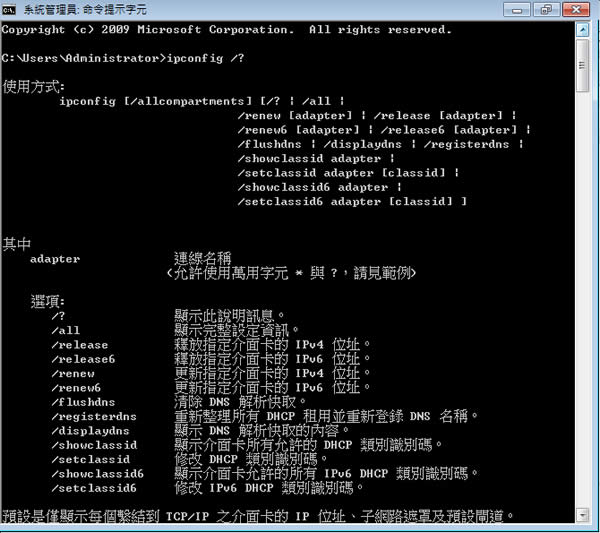The image size is (600, 533).
Task: Click the 允許使用萬用字元 note line
Action: [291, 273]
